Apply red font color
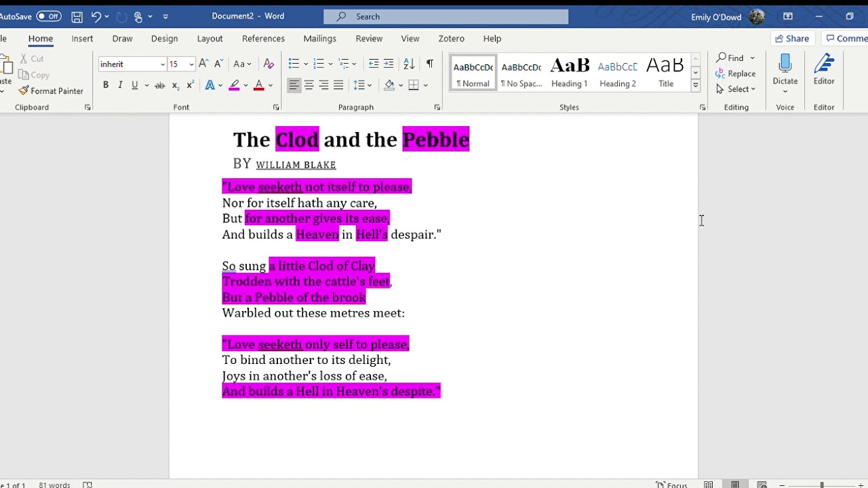 pyautogui.click(x=258, y=85)
